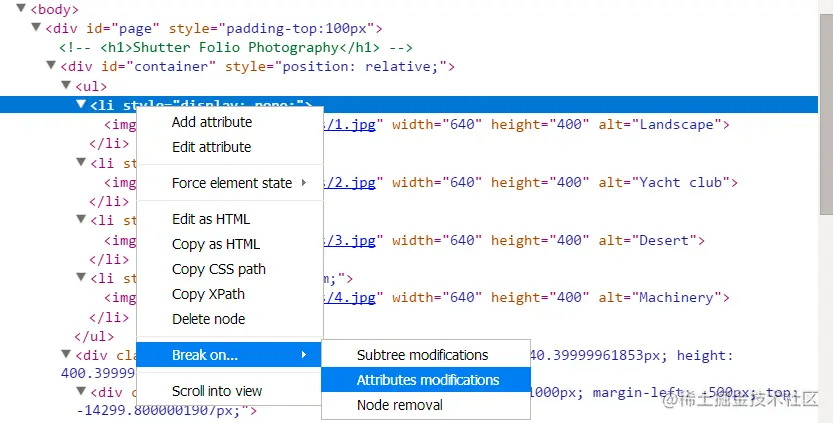Screen dimensions: 833x423
Task: Open the 1.jpg image link
Action: coord(350,124)
